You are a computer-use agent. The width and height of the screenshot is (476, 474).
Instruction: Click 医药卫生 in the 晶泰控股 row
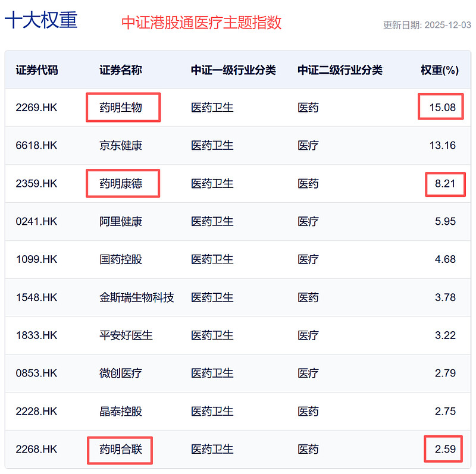212,411
